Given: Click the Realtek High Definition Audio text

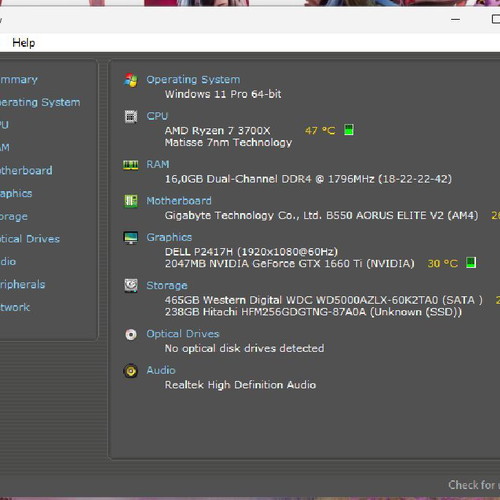Looking at the screenshot, I should 240,385.
